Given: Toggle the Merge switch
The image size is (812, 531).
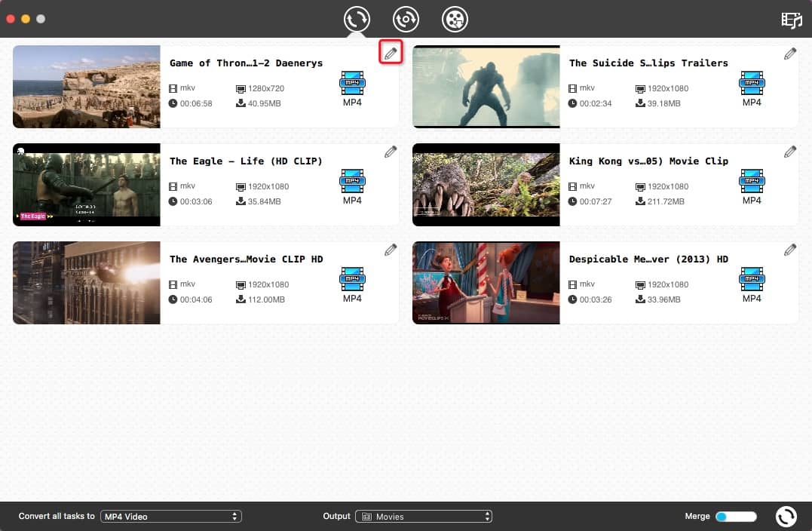Looking at the screenshot, I should [x=736, y=517].
